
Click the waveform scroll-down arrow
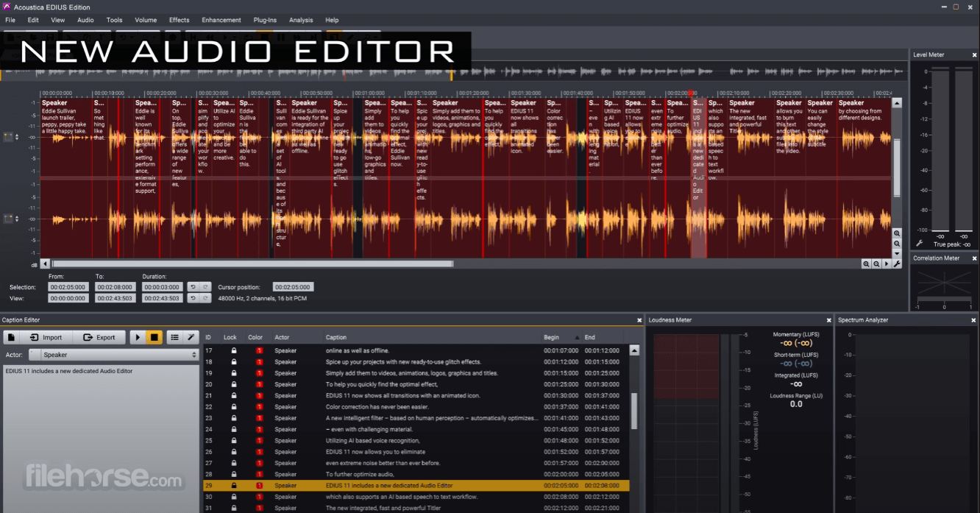coord(897,254)
